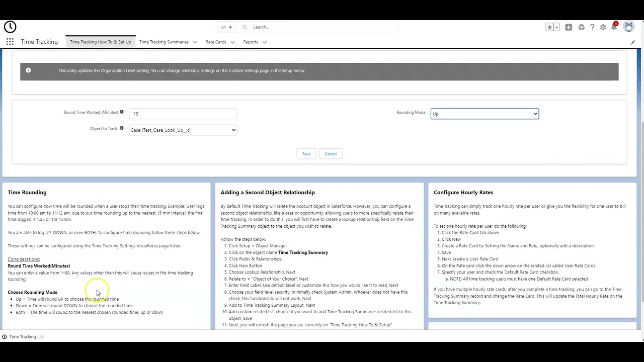
Task: Open the Setup gear menu
Action: (x=603, y=27)
